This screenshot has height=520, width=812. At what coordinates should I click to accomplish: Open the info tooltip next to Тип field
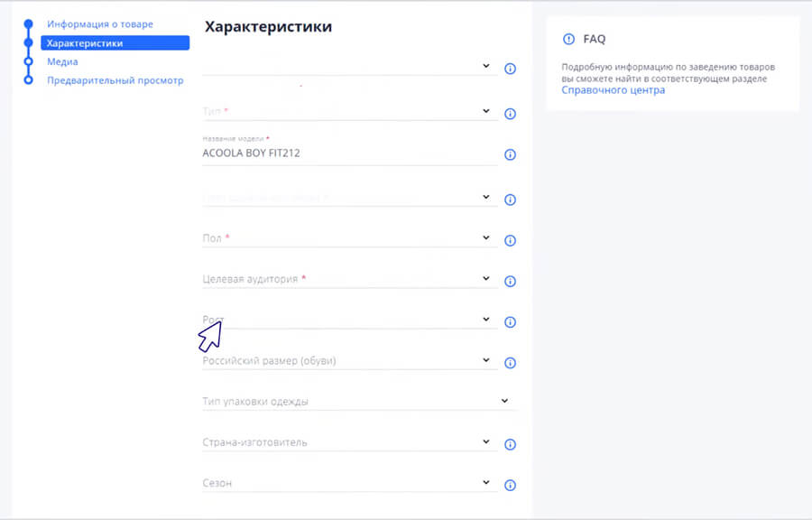click(510, 114)
